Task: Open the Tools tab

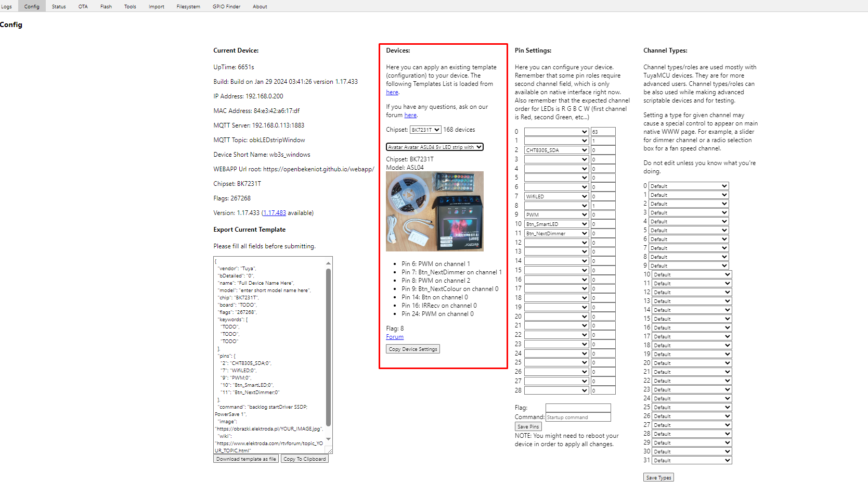Action: coord(130,6)
